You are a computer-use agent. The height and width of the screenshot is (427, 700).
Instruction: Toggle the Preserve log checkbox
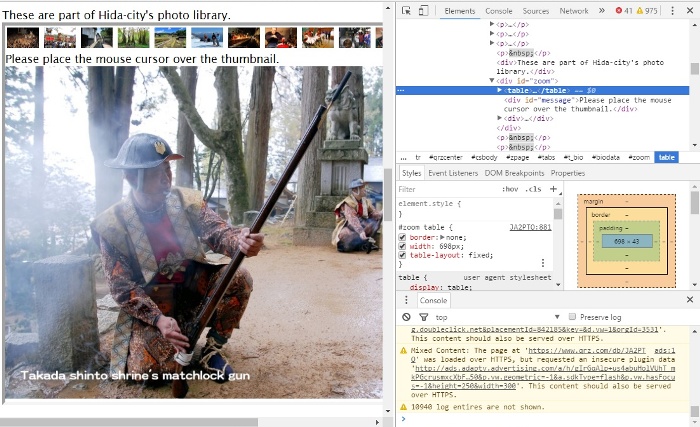pyautogui.click(x=572, y=317)
